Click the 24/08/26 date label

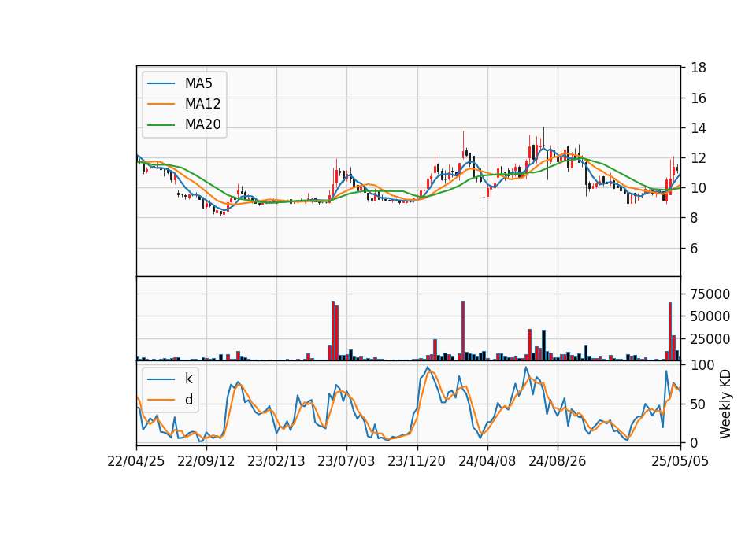click(x=558, y=462)
